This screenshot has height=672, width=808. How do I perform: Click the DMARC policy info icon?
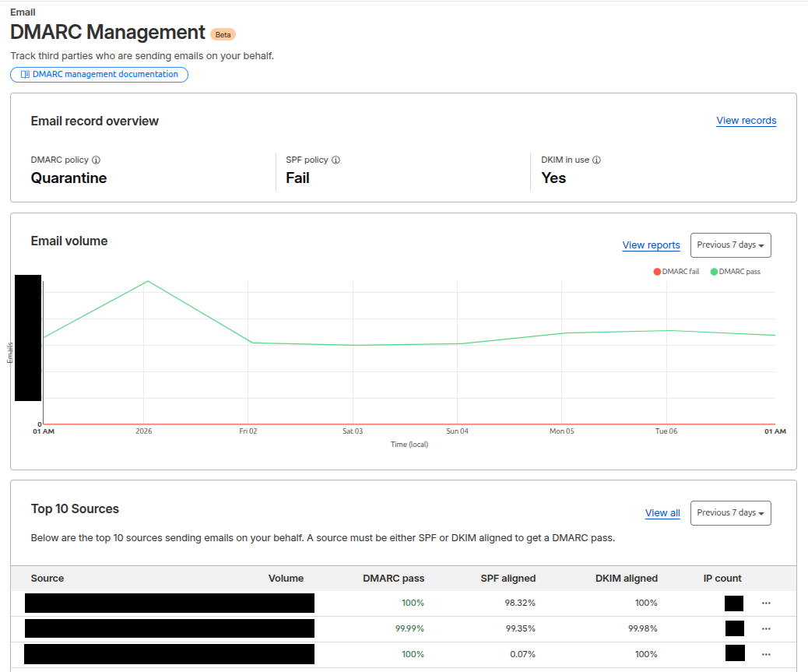coord(97,160)
